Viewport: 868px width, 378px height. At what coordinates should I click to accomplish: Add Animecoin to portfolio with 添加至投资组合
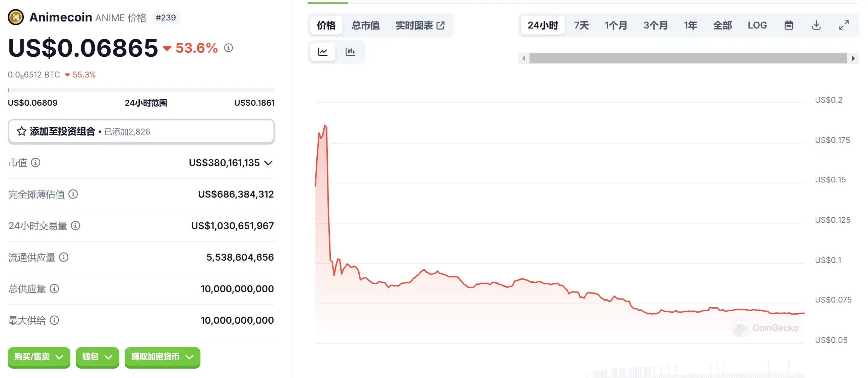tap(141, 131)
